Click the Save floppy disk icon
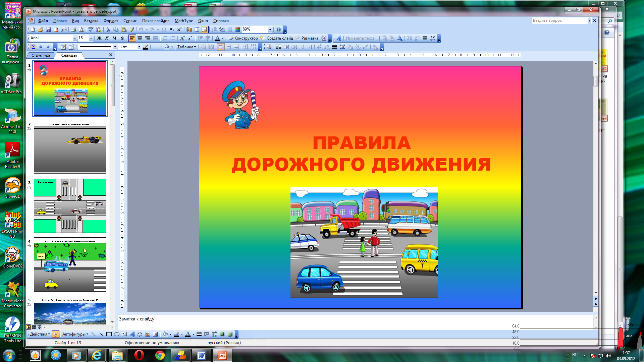Viewport: 644px width, 362px height. (x=48, y=29)
